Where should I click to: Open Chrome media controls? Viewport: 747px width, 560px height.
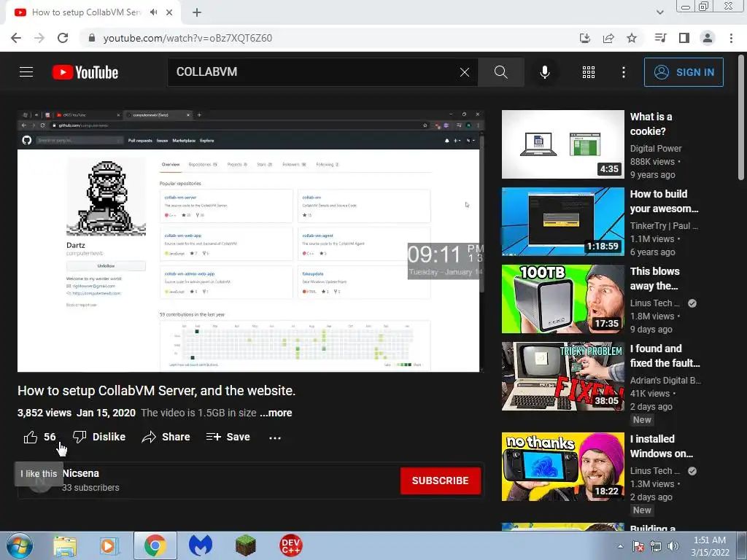point(660,38)
